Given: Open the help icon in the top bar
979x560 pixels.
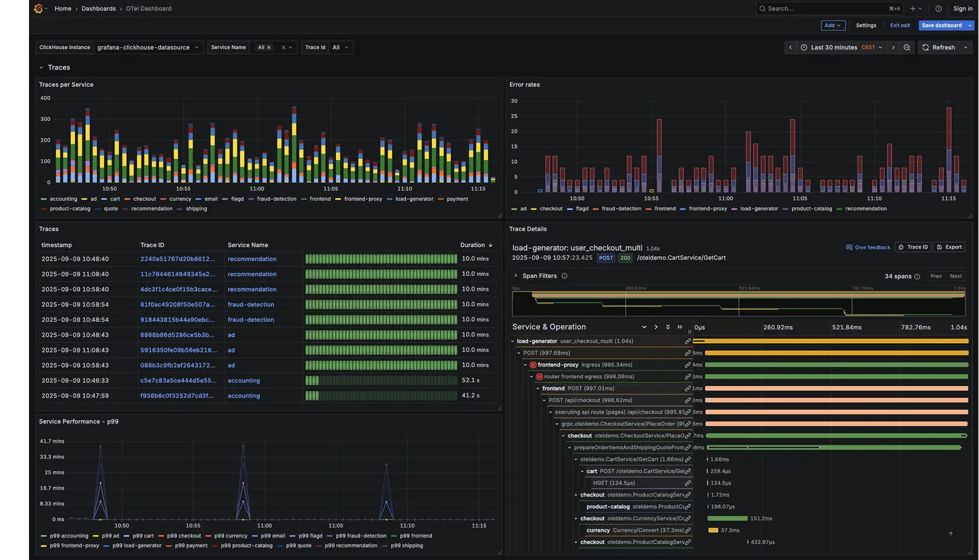Looking at the screenshot, I should [939, 8].
